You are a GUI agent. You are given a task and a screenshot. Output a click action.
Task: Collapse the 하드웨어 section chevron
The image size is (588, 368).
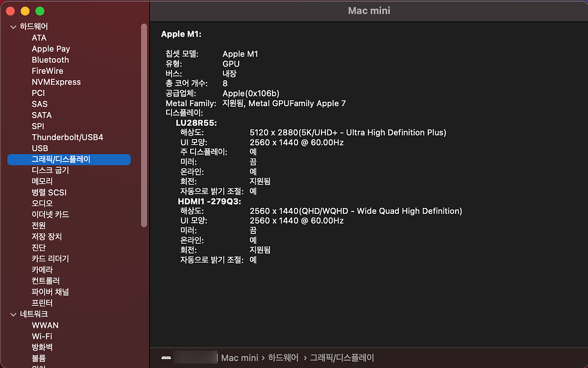pos(13,27)
